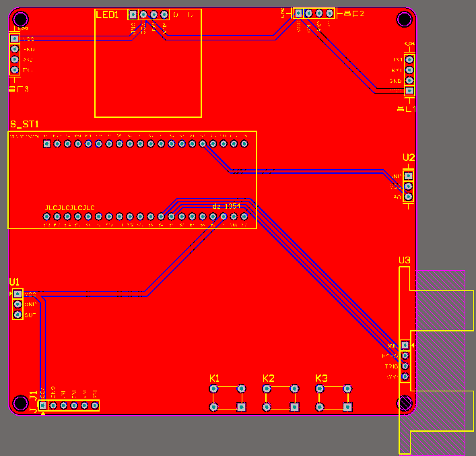Click the GND pin label at BL1

396,81
